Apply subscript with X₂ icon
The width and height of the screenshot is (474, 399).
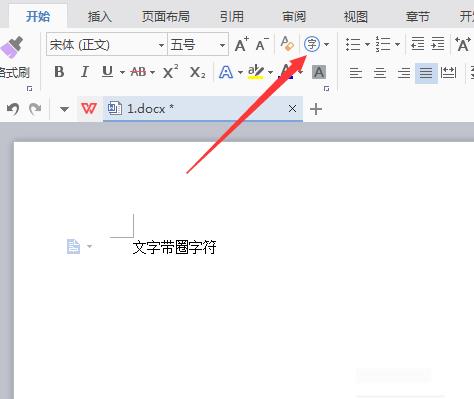197,72
